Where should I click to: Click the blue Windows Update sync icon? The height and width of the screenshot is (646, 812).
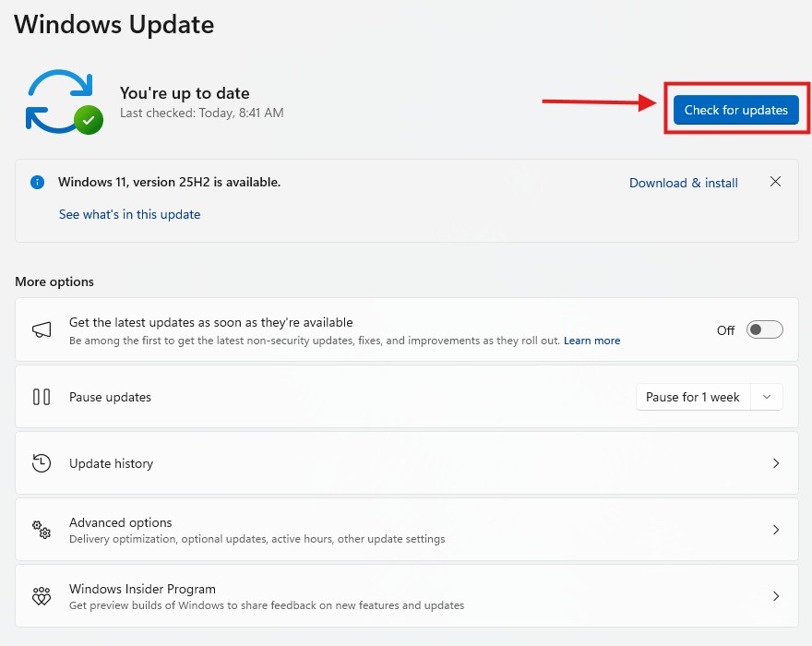coord(55,98)
